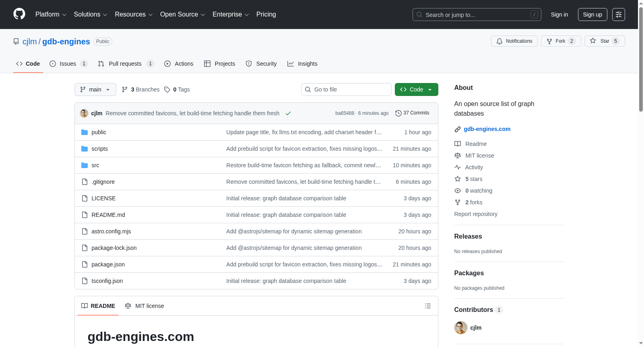Open the green Code dropdown button
644x347 pixels.
point(416,89)
